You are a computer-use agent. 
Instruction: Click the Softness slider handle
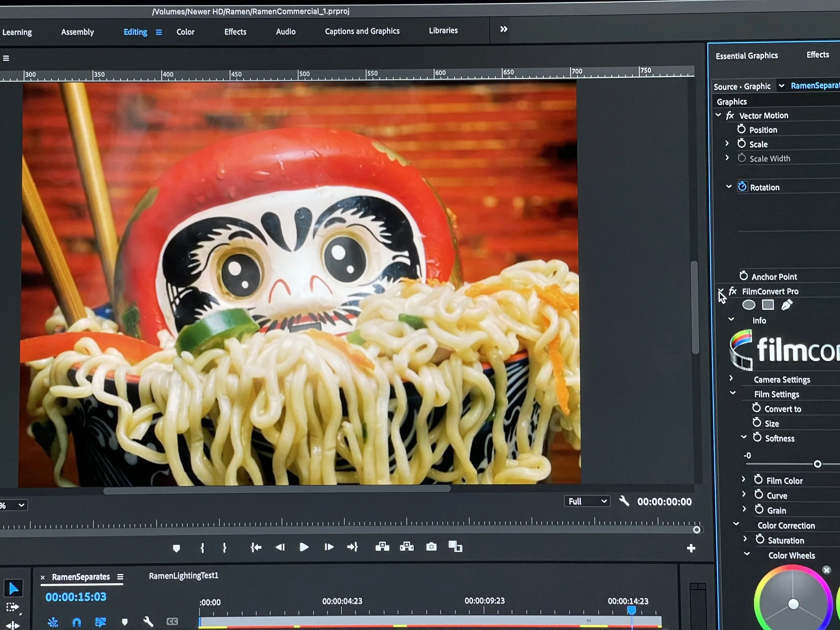click(817, 464)
